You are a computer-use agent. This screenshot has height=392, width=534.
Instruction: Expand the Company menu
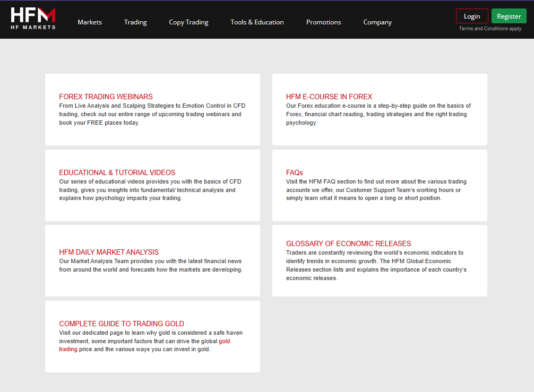pos(377,22)
